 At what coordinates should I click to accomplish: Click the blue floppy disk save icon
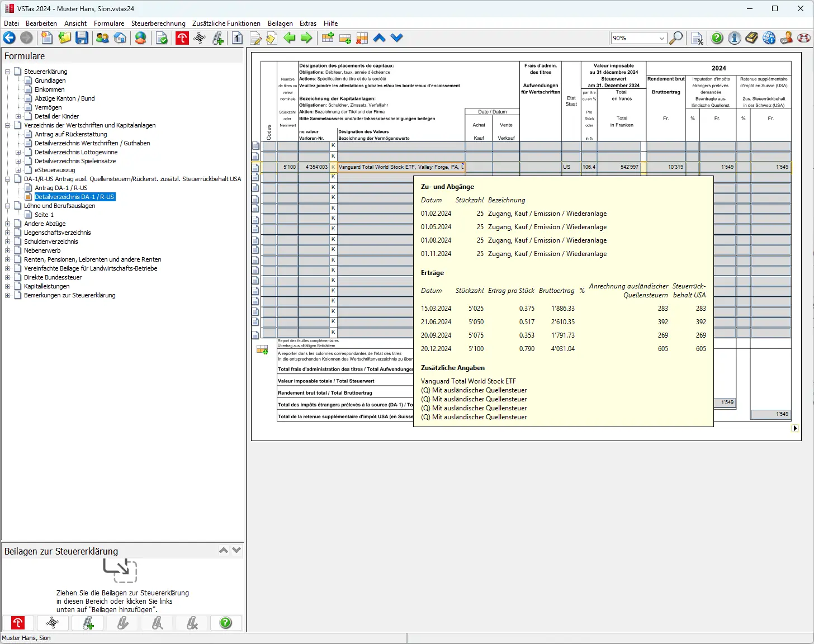[82, 38]
